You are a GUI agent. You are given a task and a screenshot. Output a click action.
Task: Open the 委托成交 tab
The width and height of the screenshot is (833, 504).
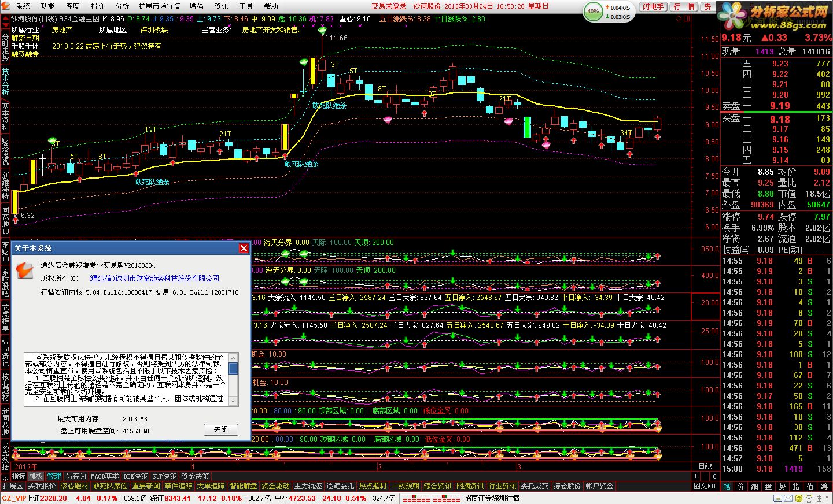(535, 486)
